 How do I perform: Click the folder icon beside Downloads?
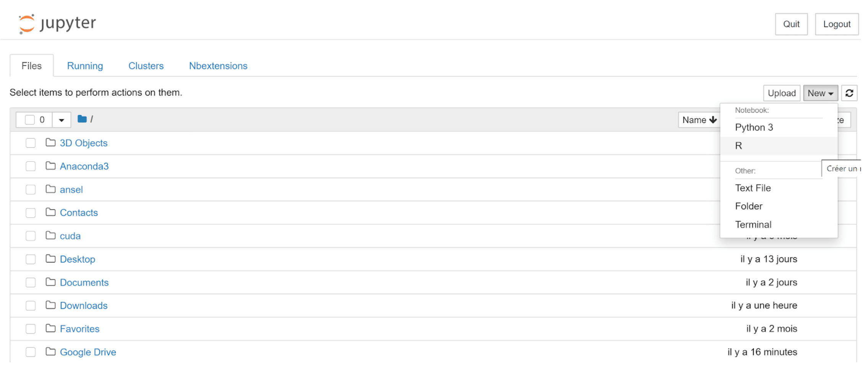click(50, 305)
